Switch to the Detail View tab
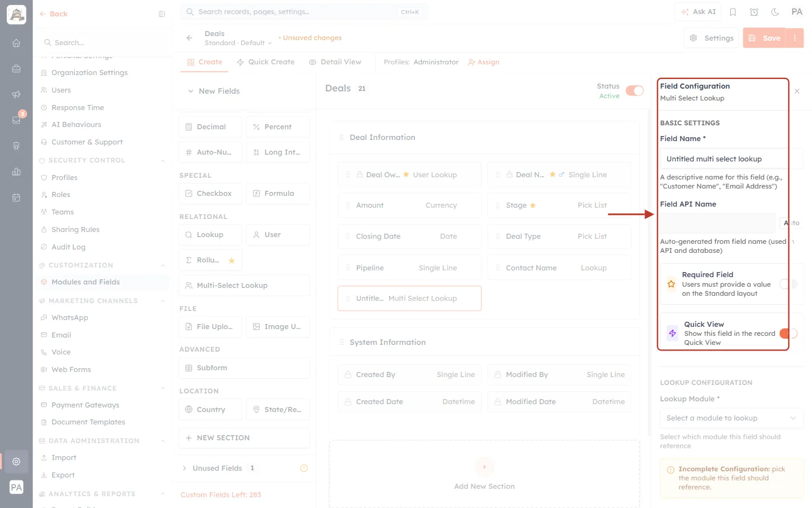This screenshot has width=812, height=508. click(x=335, y=62)
